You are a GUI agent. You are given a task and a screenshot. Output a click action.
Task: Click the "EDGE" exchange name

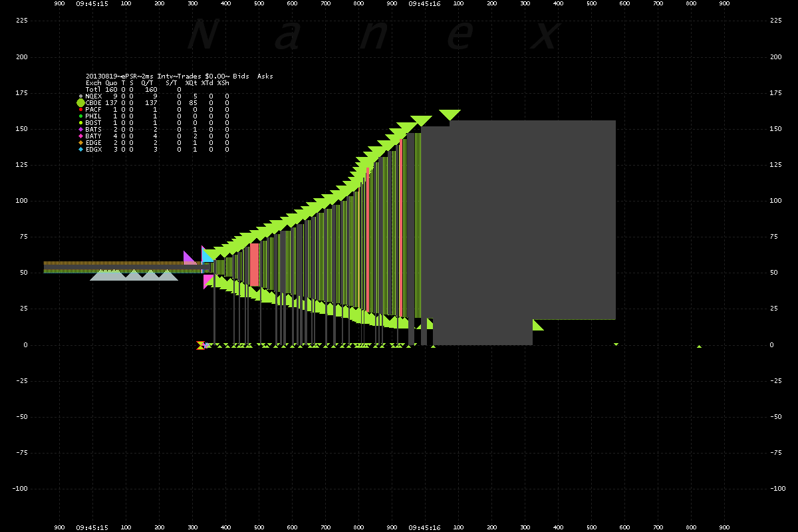(94, 143)
